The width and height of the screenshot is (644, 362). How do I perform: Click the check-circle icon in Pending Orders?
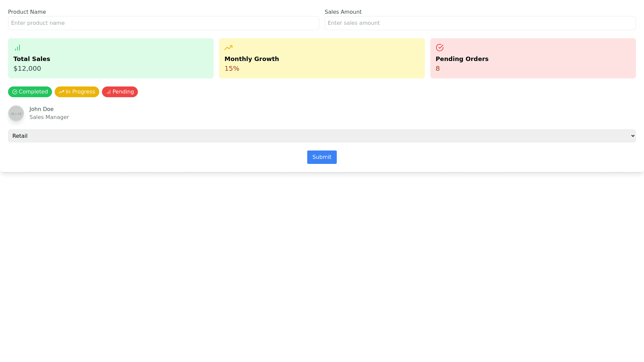tap(439, 48)
